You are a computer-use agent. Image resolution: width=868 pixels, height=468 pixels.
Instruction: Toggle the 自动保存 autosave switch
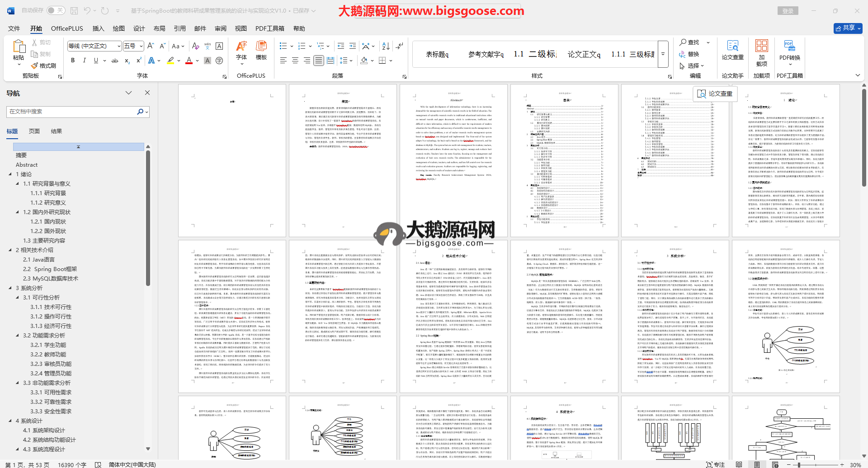[x=56, y=10]
